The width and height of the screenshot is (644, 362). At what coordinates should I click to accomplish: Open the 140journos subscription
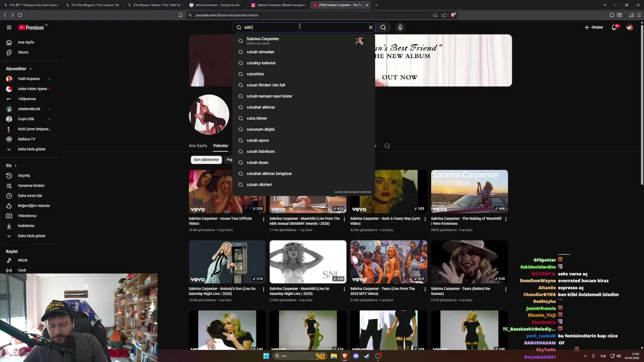pyautogui.click(x=29, y=99)
